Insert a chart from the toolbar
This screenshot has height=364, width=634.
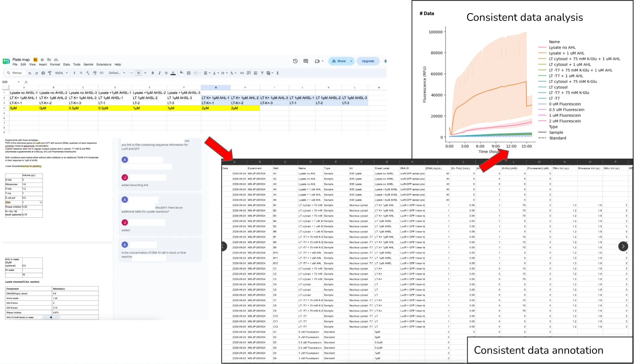click(x=256, y=73)
